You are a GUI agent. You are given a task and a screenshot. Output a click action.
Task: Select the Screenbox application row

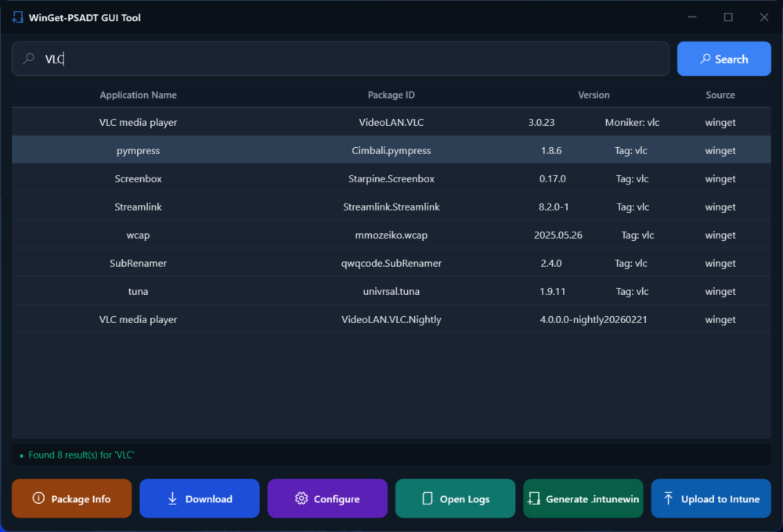(x=391, y=178)
